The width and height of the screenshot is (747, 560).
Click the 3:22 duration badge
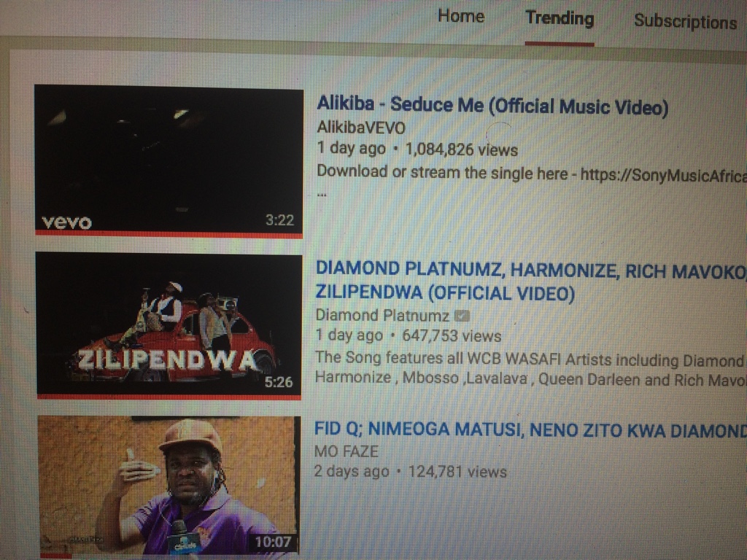coord(279,220)
